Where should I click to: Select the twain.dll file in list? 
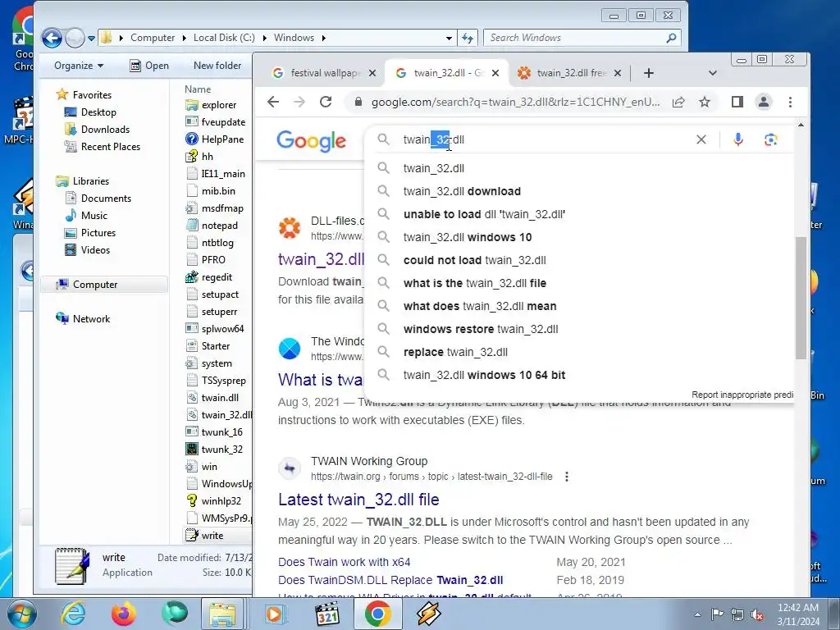212,398
